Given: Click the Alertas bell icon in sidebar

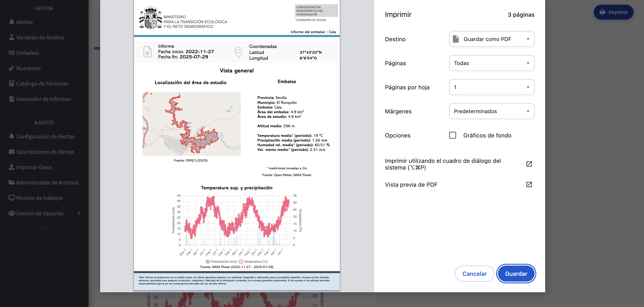Looking at the screenshot, I should click(12, 22).
